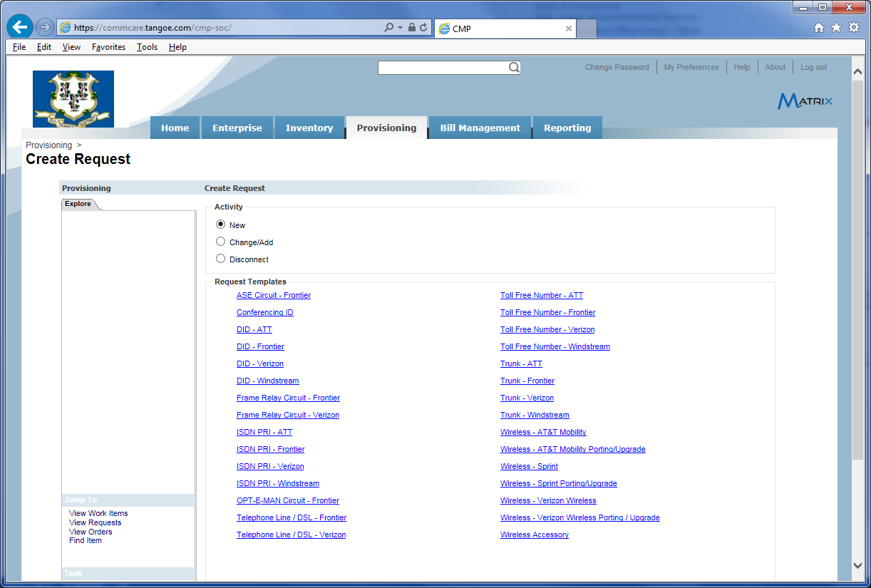Click the Refresh icon in address bar
This screenshot has width=871, height=588.
pyautogui.click(x=423, y=28)
